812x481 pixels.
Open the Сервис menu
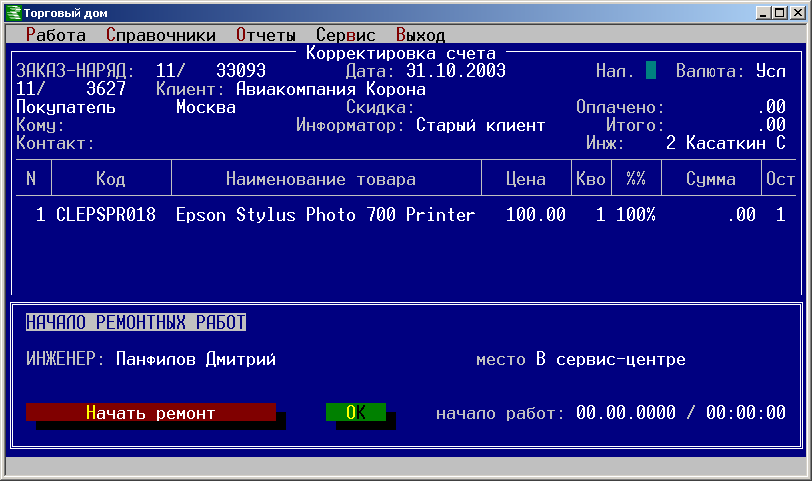click(x=345, y=35)
